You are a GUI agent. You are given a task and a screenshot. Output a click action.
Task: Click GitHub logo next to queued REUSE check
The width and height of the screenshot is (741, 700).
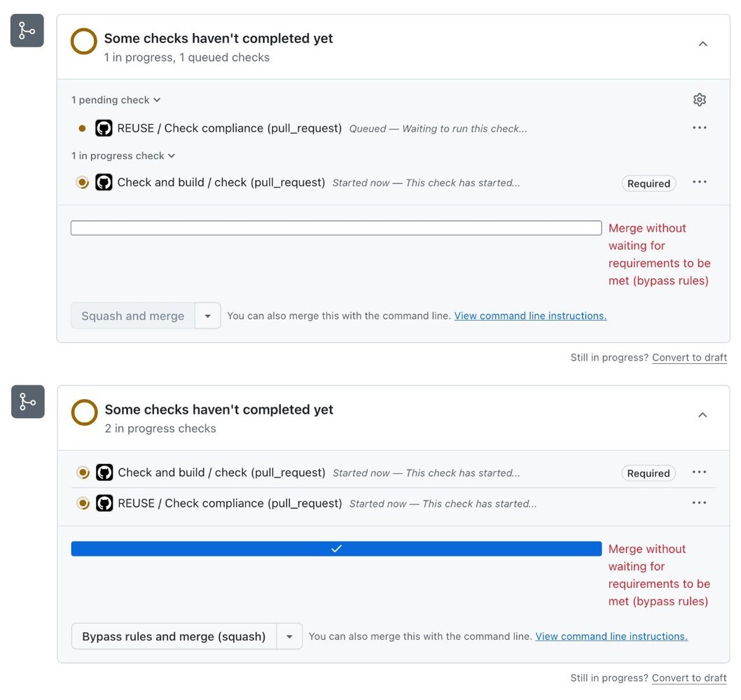click(x=104, y=128)
